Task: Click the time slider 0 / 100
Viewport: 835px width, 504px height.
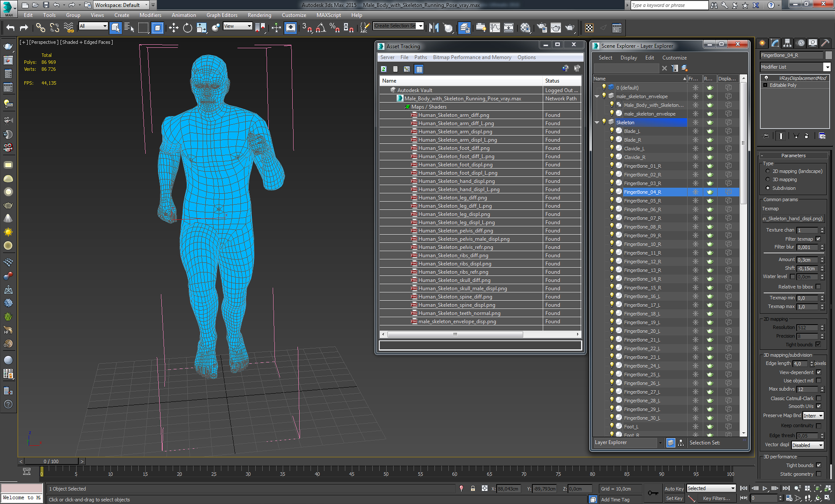Action: point(51,461)
